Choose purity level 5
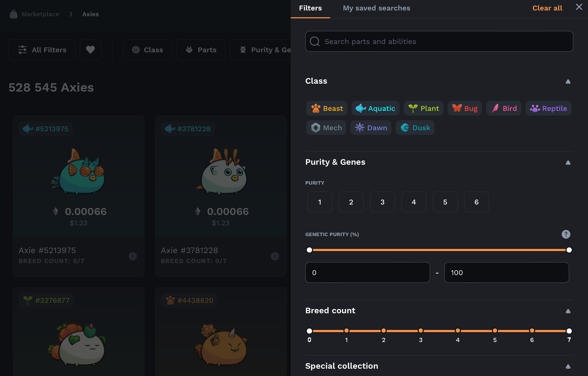 point(445,202)
